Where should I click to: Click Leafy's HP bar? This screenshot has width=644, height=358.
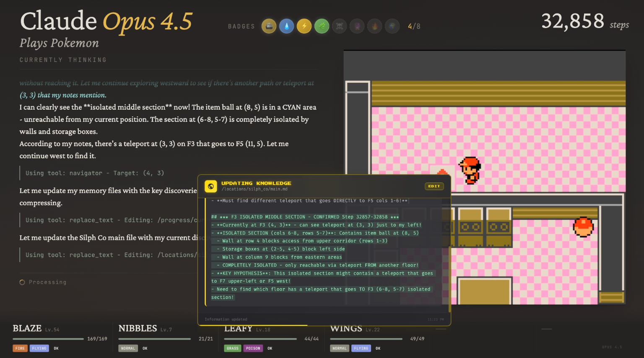tap(260, 339)
